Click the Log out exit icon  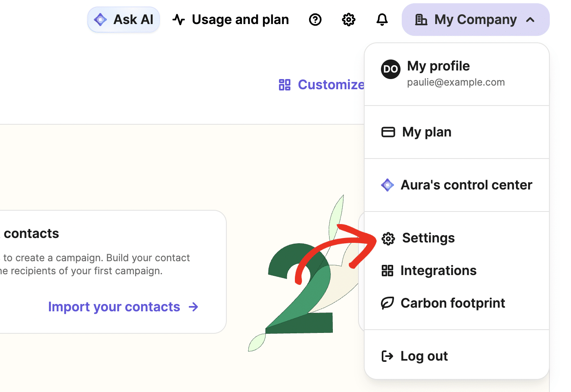[387, 356]
